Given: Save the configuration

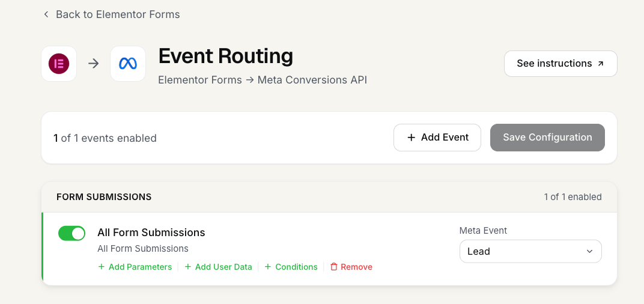Looking at the screenshot, I should tap(547, 138).
